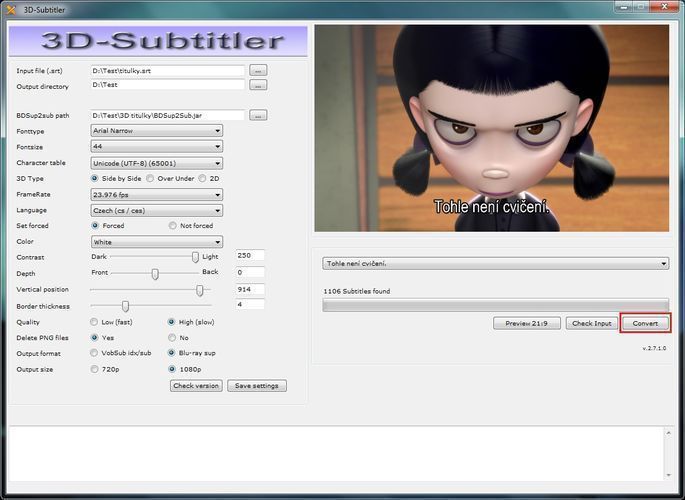The image size is (685, 500).
Task: Click the Vertical position value field 914
Action: [250, 290]
